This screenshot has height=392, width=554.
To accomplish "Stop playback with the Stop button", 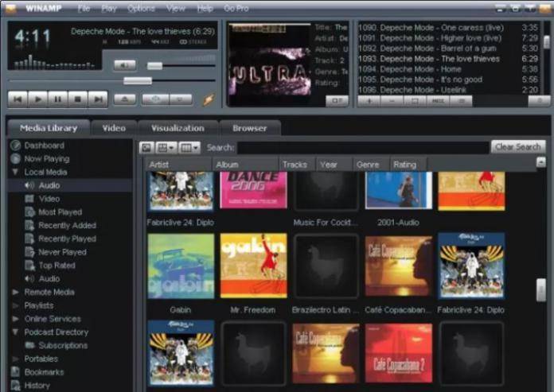I will [x=78, y=99].
